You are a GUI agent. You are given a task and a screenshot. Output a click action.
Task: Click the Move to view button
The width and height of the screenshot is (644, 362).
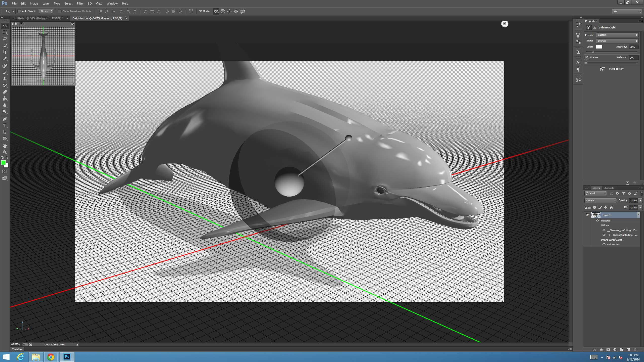click(612, 69)
